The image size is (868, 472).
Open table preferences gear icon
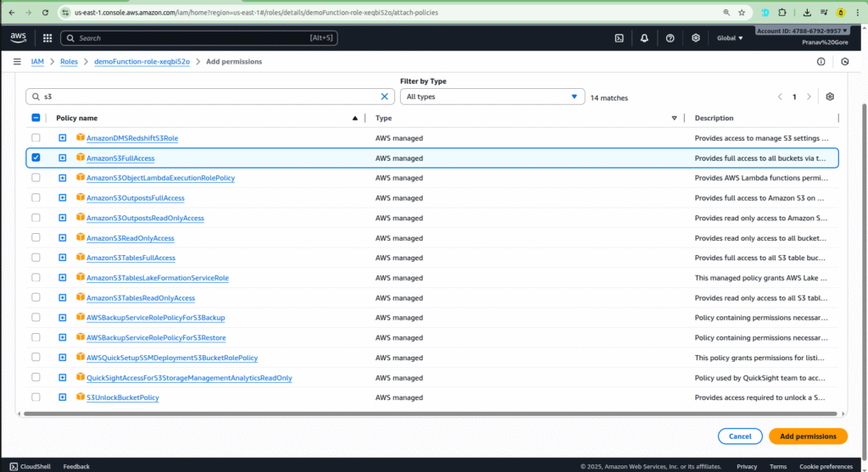click(x=830, y=97)
